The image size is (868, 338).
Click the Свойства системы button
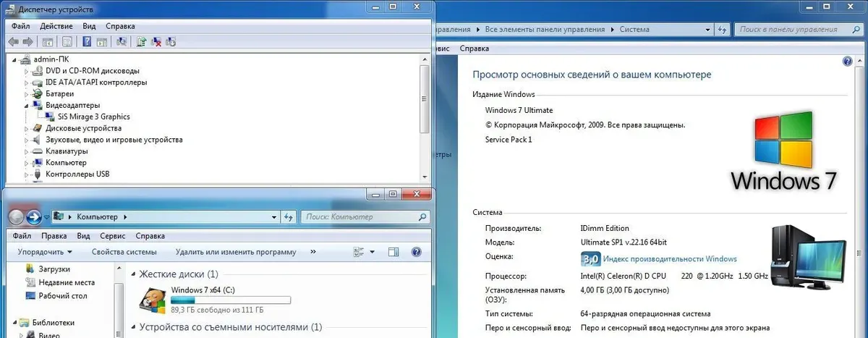coord(124,252)
